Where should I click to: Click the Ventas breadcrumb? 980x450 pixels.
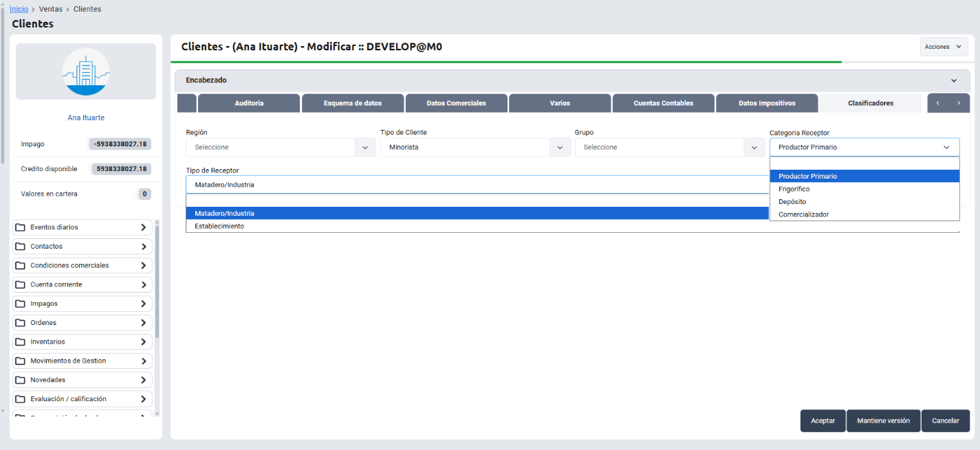click(x=51, y=9)
